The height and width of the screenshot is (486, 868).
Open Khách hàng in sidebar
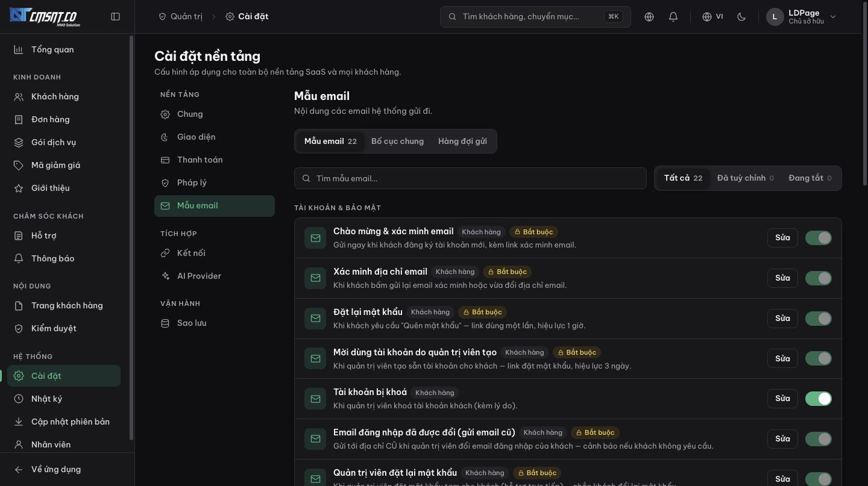click(64, 96)
